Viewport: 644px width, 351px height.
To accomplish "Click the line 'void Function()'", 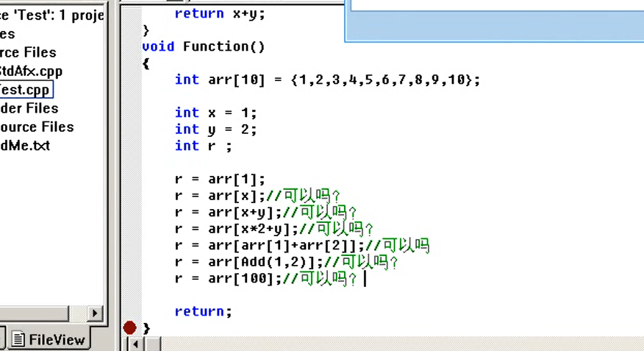I will tap(204, 46).
